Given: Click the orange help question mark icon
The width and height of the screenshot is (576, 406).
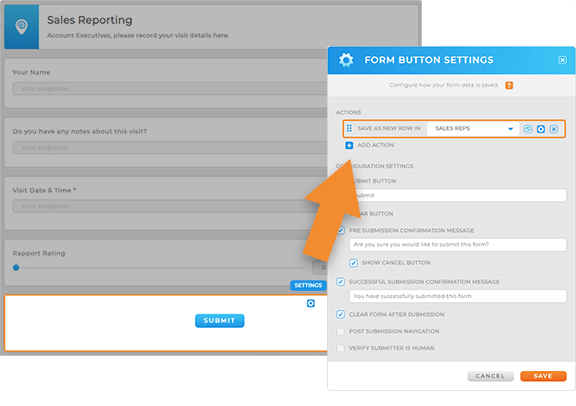Looking at the screenshot, I should pos(509,85).
